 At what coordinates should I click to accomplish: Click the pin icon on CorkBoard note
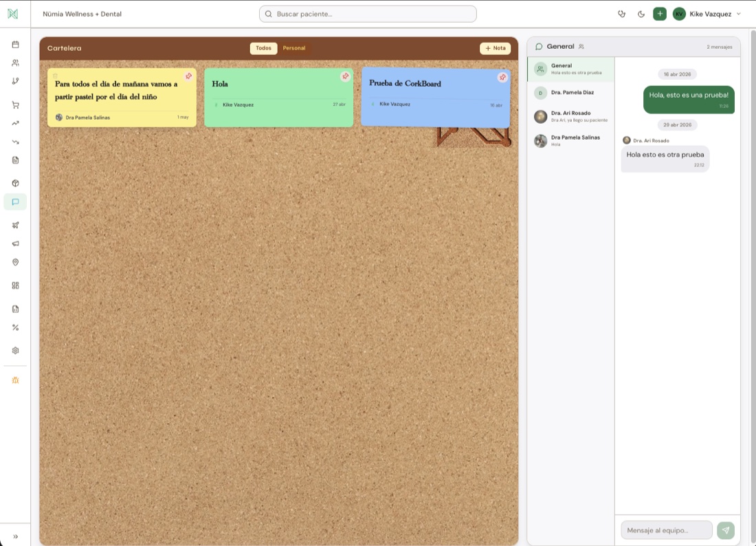(502, 77)
